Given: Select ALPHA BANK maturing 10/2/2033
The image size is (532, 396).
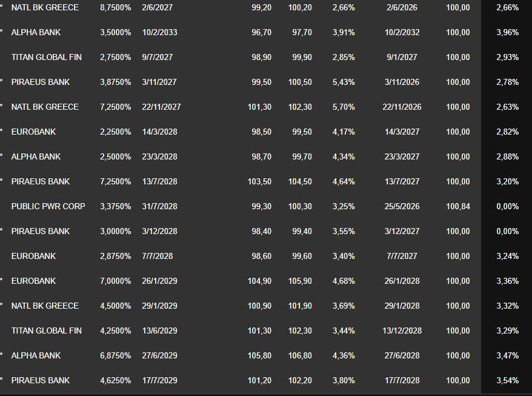Looking at the screenshot, I should click(x=36, y=32).
